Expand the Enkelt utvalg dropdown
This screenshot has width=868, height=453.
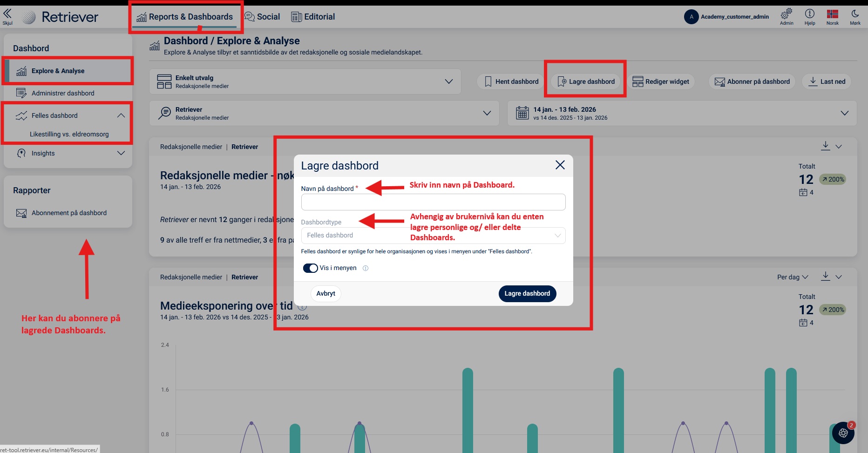point(305,81)
